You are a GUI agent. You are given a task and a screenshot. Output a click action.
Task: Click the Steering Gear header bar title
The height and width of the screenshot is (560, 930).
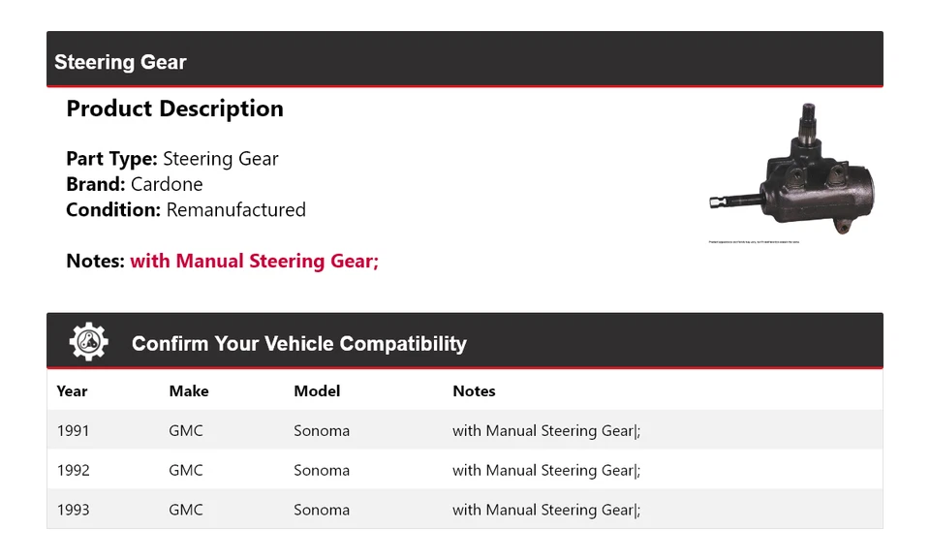click(x=120, y=62)
